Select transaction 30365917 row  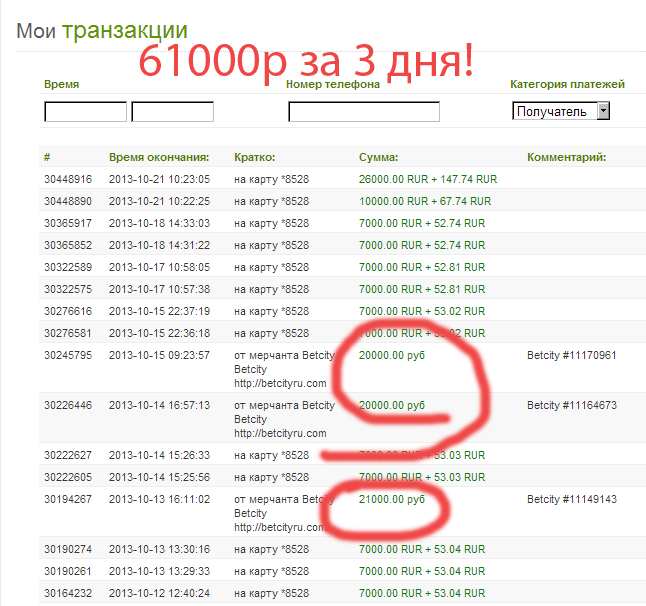coord(68,223)
